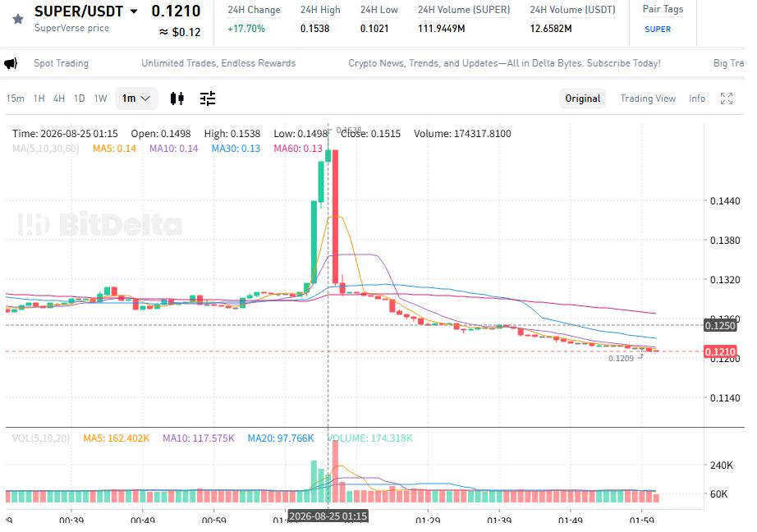Toggle fullscreen chart mode

pyautogui.click(x=727, y=99)
